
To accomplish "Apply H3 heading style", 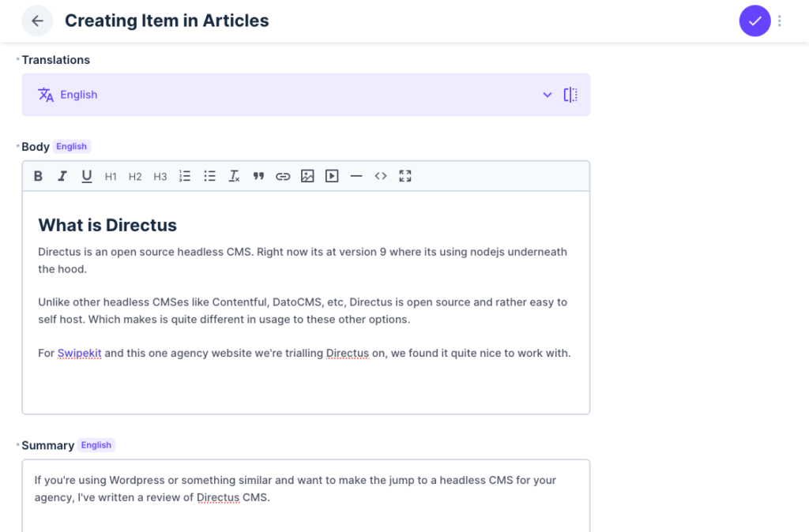I will [x=160, y=176].
